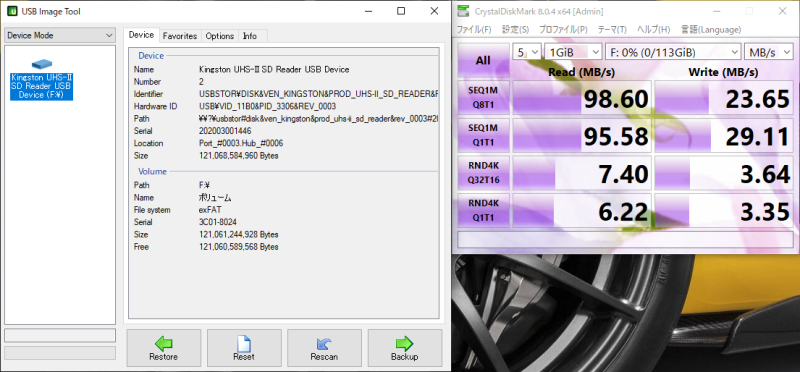Image resolution: width=800 pixels, height=372 pixels.
Task: Click the exFAT file system value
Action: click(210, 210)
